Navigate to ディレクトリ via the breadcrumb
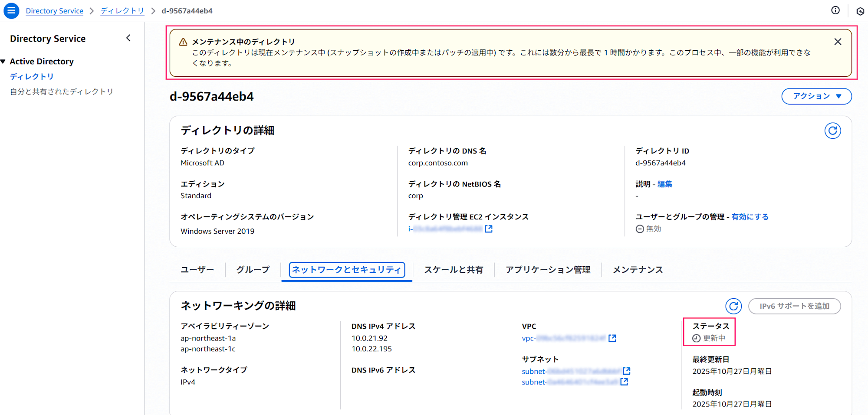 tap(122, 11)
